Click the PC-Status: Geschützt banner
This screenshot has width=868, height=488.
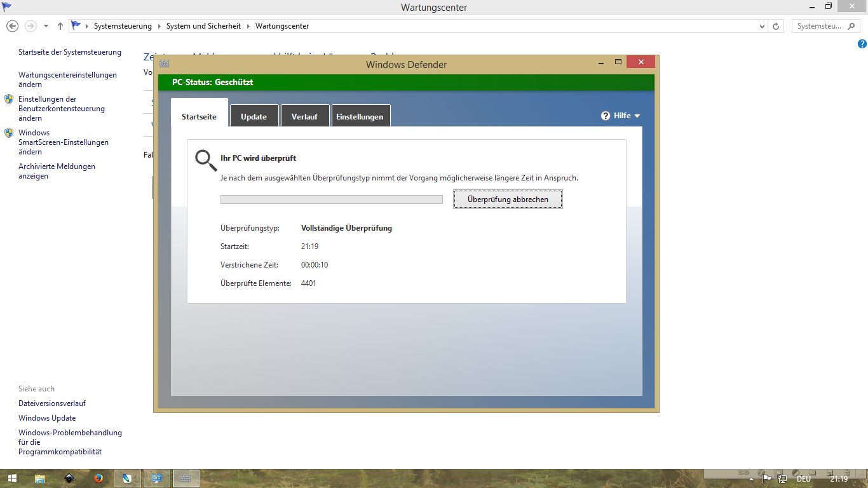(x=406, y=82)
